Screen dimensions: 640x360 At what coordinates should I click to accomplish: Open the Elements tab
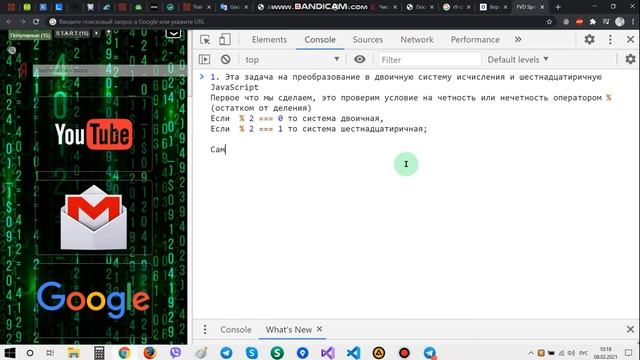coord(269,40)
